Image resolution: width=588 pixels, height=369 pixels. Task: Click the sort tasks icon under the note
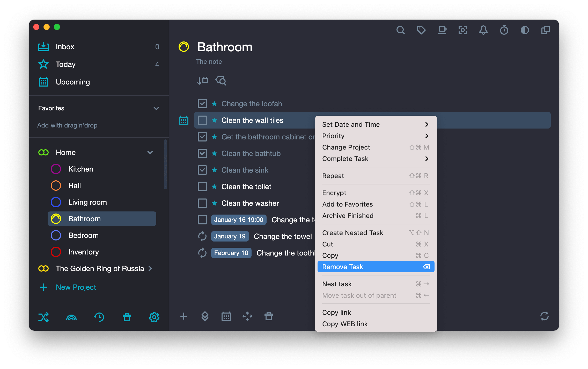tap(202, 81)
